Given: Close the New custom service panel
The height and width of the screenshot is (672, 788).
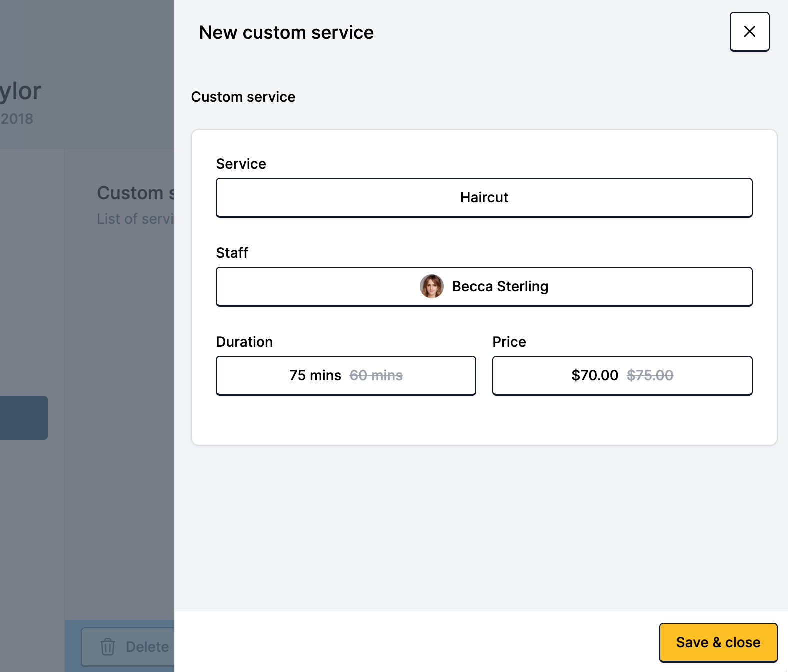Looking at the screenshot, I should pos(749,32).
